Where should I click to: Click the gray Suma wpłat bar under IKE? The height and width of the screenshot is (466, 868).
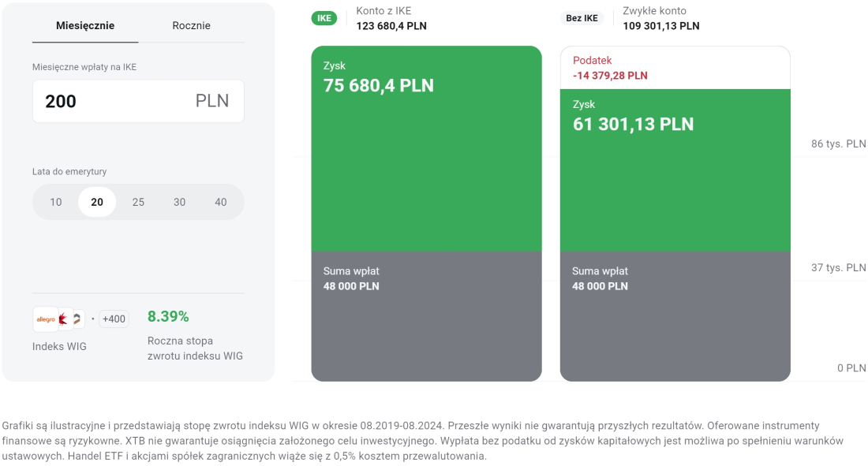(426, 315)
